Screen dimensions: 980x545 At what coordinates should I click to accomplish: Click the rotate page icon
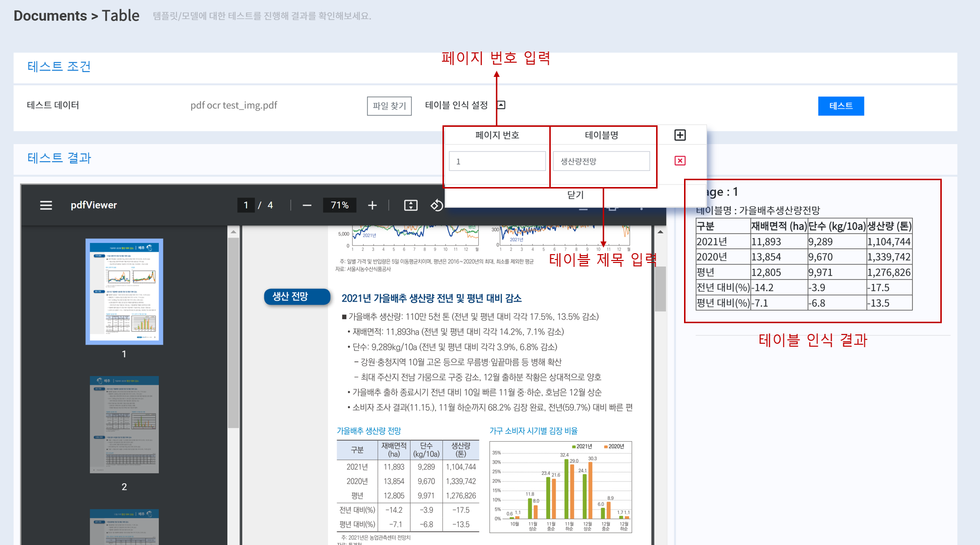437,205
